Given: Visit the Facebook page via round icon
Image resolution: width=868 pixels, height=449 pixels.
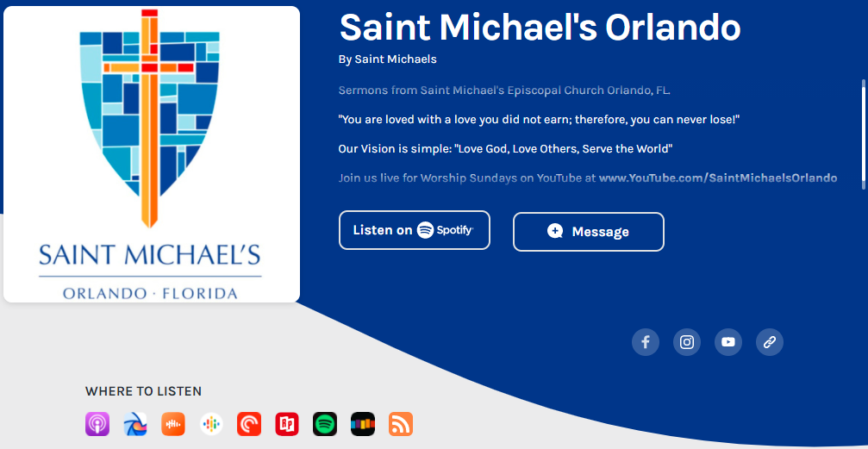Looking at the screenshot, I should tap(646, 342).
